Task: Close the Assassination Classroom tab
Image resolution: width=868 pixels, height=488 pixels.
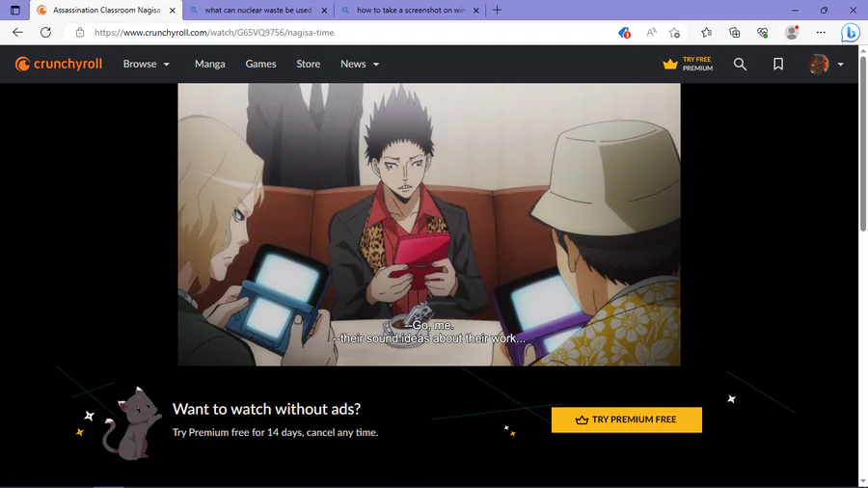Action: click(173, 10)
